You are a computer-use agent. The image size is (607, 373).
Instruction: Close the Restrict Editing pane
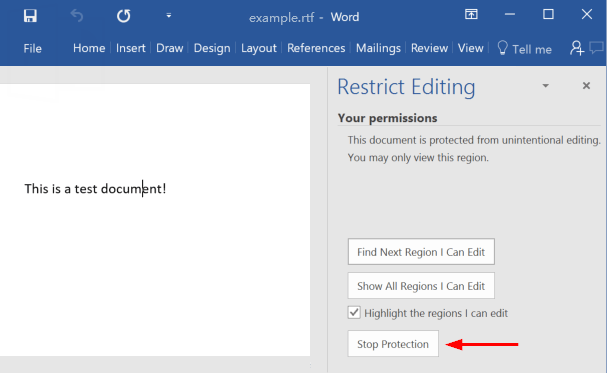pos(586,86)
